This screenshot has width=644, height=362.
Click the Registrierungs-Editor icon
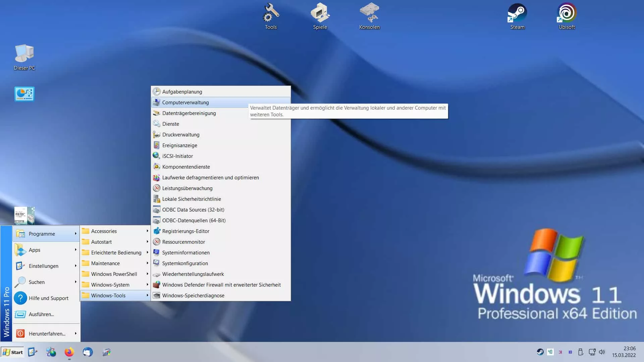point(156,231)
